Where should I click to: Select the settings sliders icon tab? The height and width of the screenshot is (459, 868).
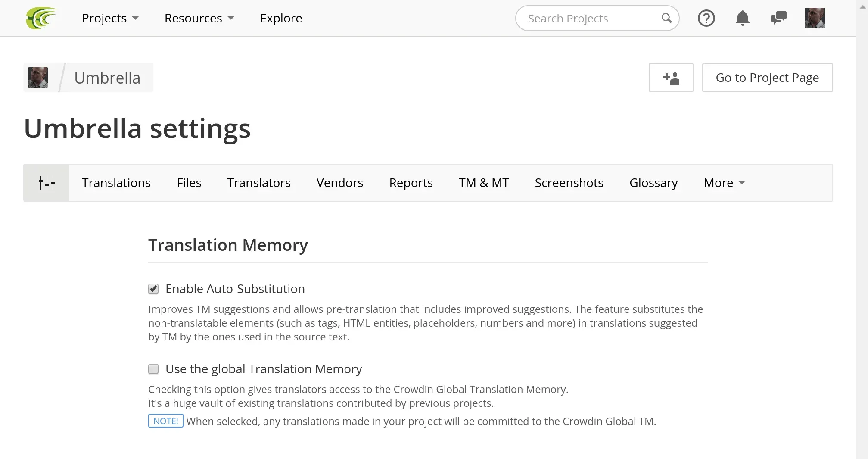pyautogui.click(x=47, y=183)
